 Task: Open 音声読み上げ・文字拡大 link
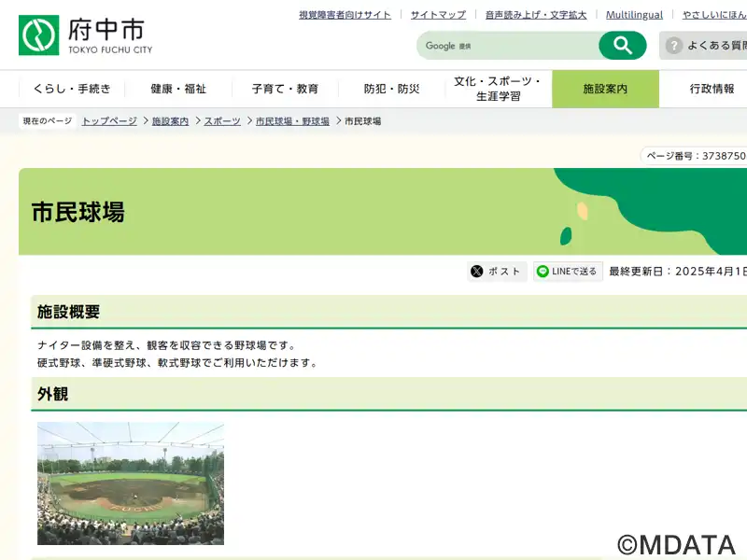coord(536,15)
